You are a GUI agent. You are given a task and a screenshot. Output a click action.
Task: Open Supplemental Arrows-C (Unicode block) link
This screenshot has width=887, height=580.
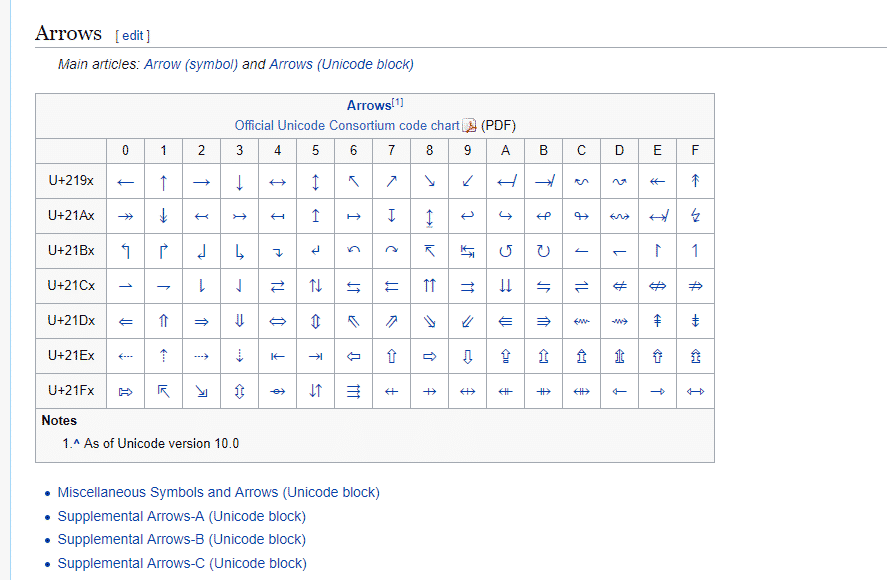click(x=181, y=563)
